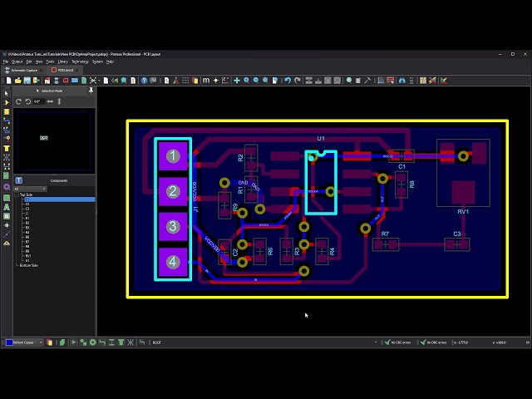Click the Home Page house icon
Viewport: 532px width, 399px height.
tap(47, 81)
